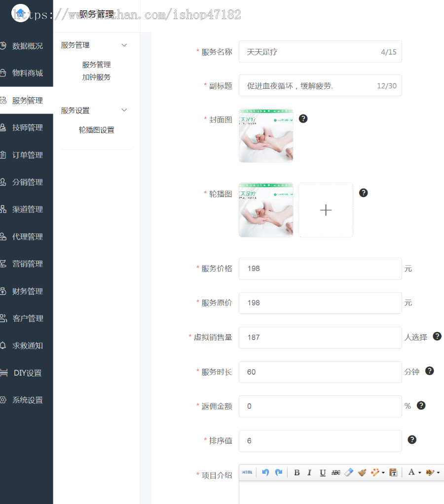Screen dimensions: 444x504
Task: Open 加钟服务 sub-item link
Action: point(96,77)
